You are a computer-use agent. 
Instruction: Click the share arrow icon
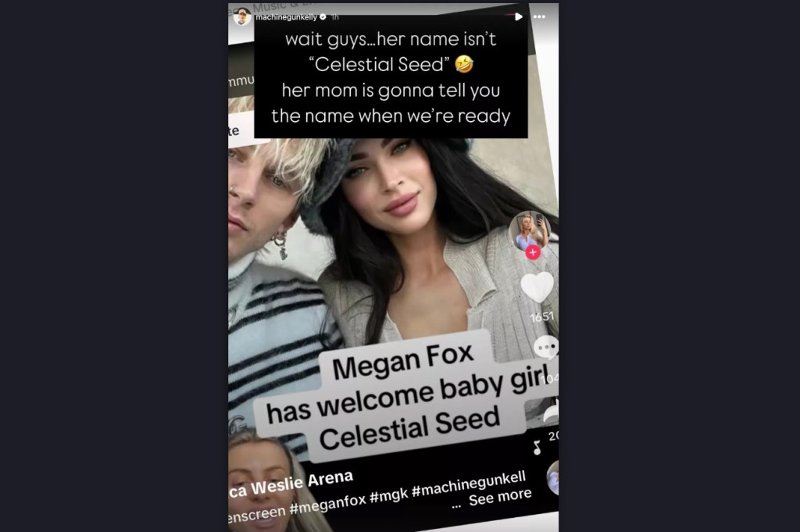(x=550, y=411)
